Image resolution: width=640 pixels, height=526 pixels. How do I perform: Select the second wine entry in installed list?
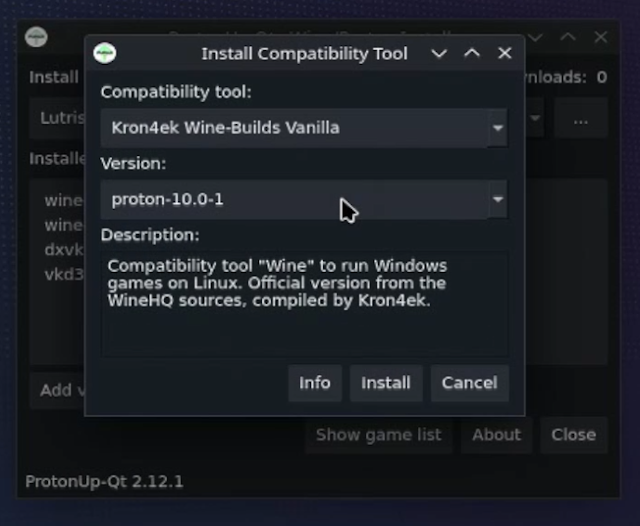tap(64, 225)
